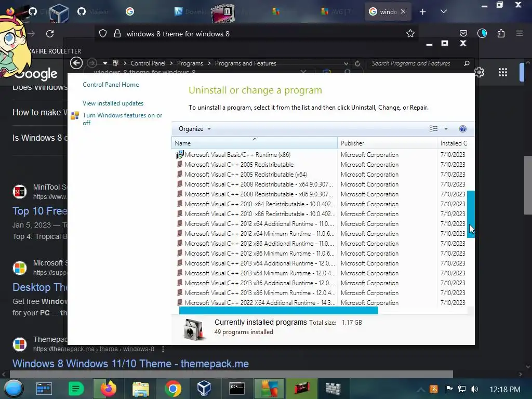Viewport: 532px width, 399px height.
Task: Switch to the first GitHub tab
Action: 33,11
